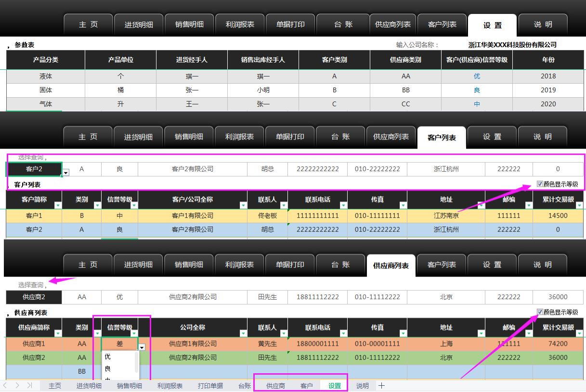This screenshot has width=586, height=392.
Task: Select the 液体 cell under 产品分类
Action: click(46, 76)
